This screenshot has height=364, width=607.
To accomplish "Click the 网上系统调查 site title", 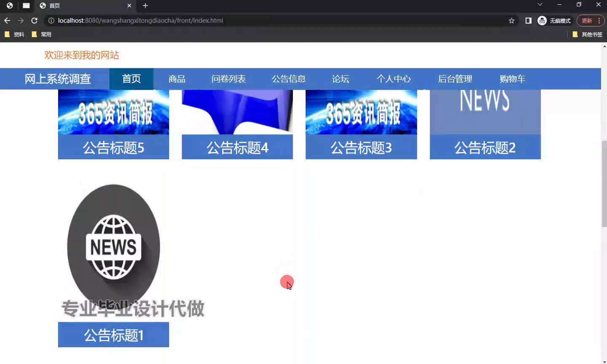I will pos(58,79).
